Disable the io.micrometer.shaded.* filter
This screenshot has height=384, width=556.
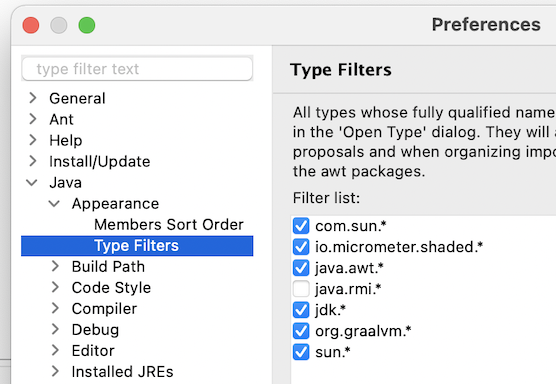click(x=301, y=247)
